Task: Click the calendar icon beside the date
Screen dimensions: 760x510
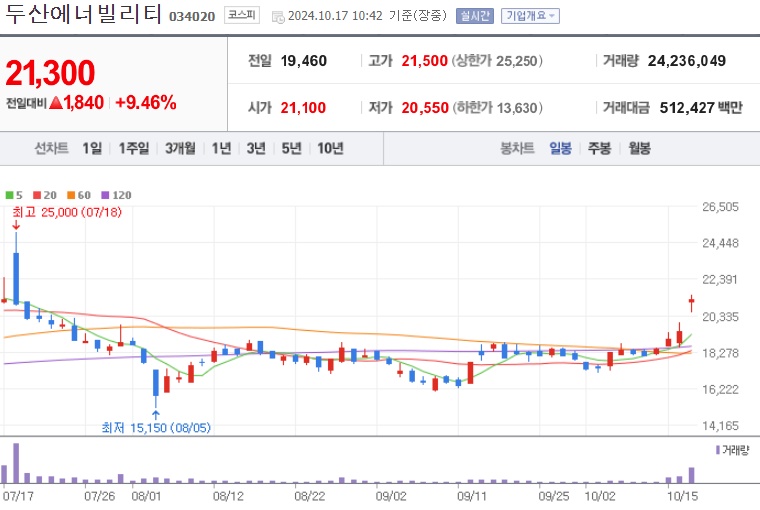Action: 278,17
